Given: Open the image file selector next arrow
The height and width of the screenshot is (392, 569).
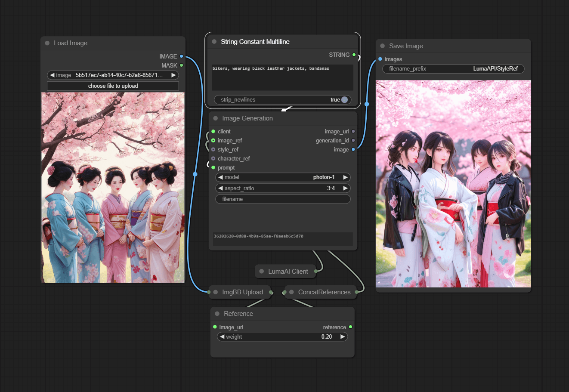Looking at the screenshot, I should click(173, 75).
